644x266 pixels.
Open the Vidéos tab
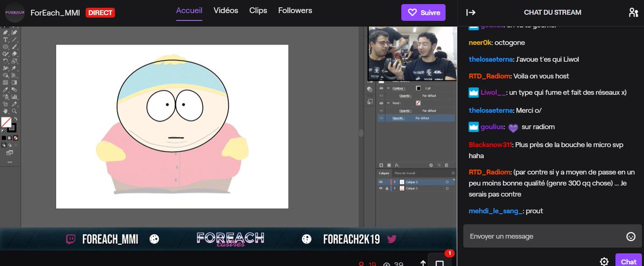click(x=226, y=10)
